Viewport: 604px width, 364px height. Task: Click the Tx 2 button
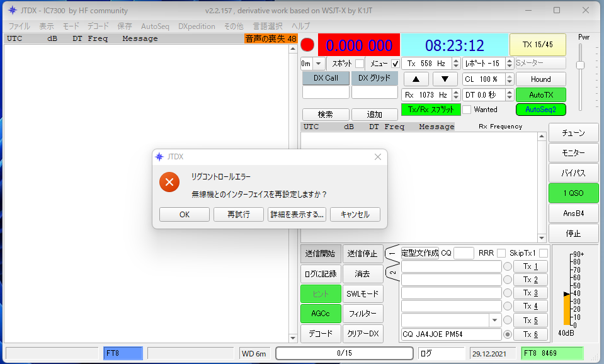pos(530,280)
